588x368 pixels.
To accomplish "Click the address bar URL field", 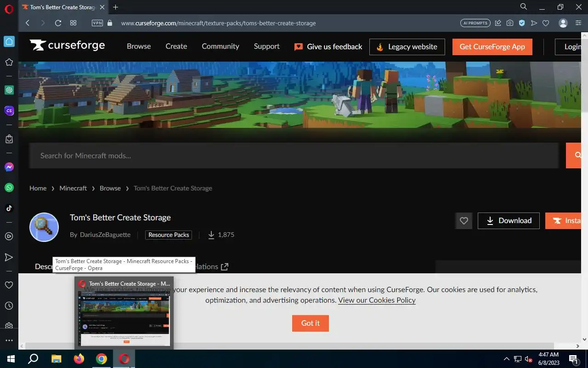I will (x=218, y=23).
